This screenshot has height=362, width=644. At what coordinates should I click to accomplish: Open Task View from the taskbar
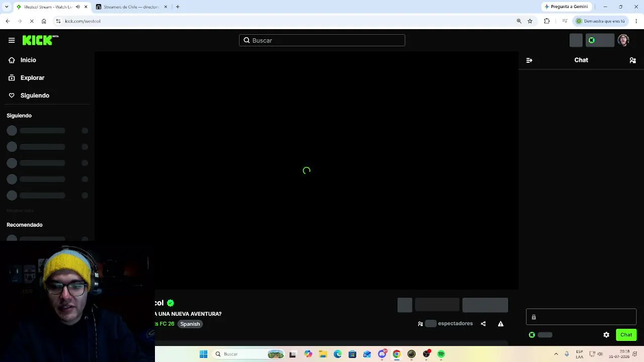pyautogui.click(x=292, y=354)
